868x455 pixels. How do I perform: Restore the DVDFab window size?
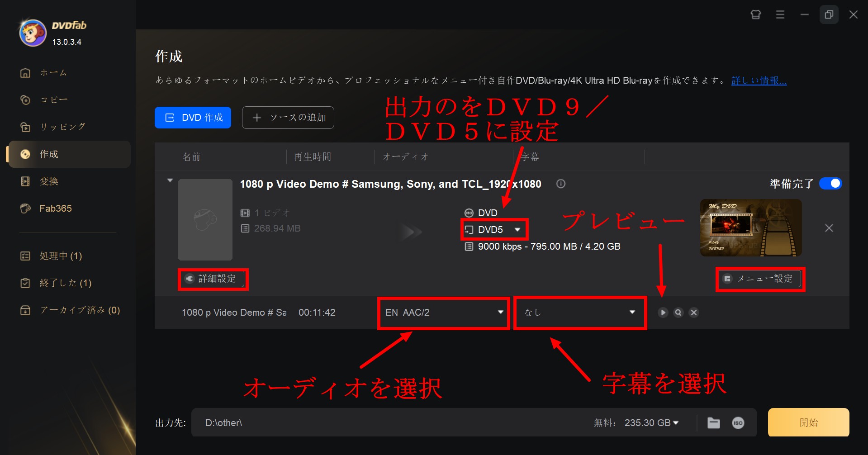tap(829, 15)
